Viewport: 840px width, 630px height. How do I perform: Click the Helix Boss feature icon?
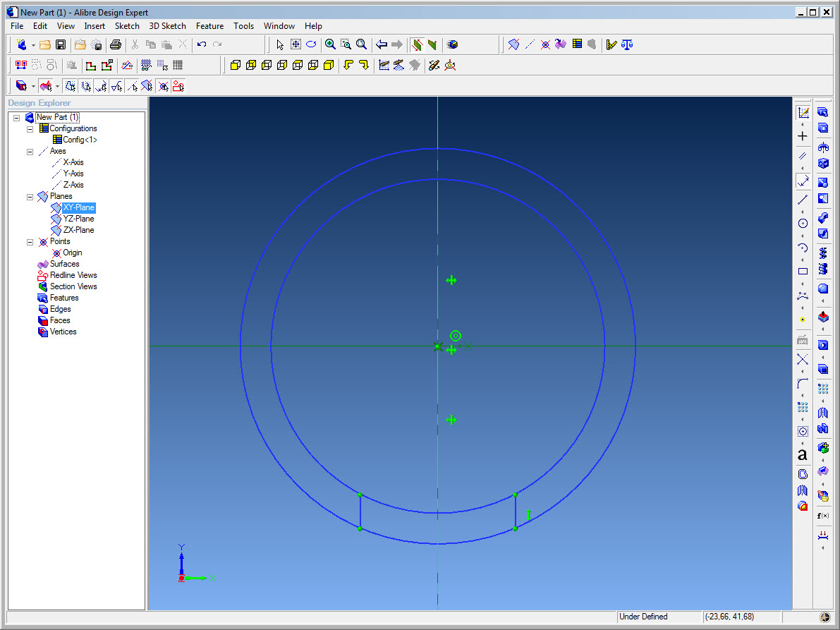(823, 253)
